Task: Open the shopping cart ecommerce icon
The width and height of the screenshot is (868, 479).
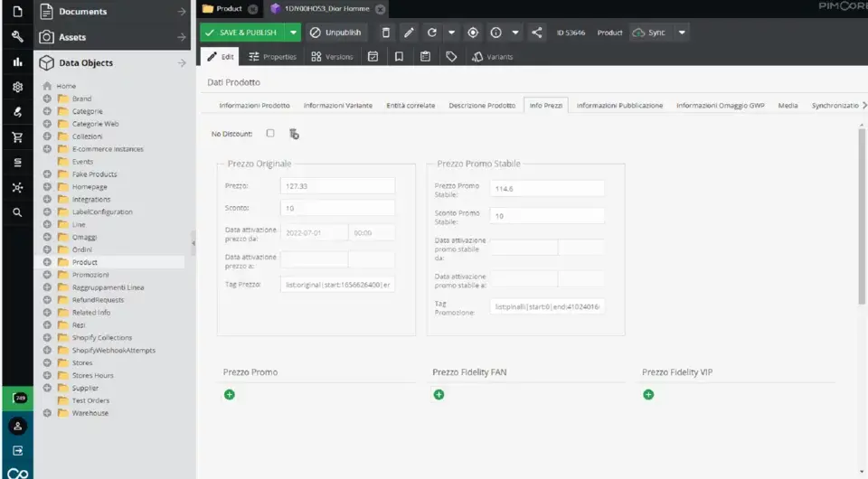Action: tap(18, 137)
